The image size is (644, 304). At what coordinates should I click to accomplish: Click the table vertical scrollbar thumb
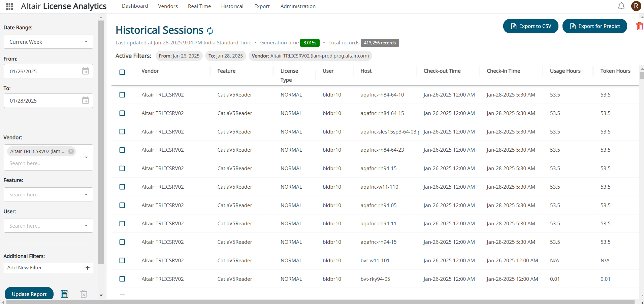click(642, 75)
